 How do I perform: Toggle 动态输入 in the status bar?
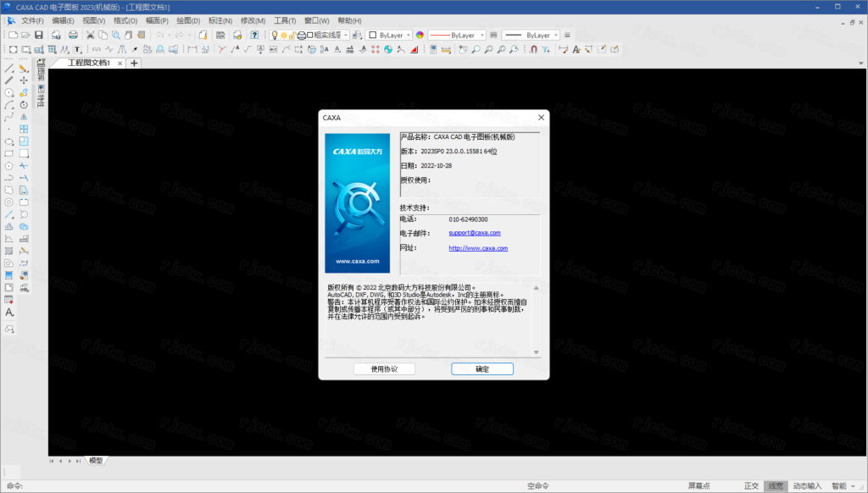(x=809, y=485)
